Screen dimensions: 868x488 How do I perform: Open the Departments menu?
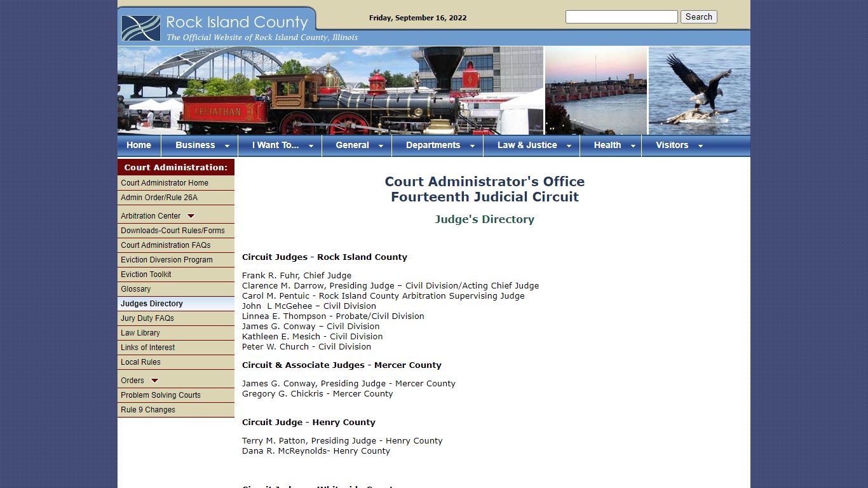point(433,146)
